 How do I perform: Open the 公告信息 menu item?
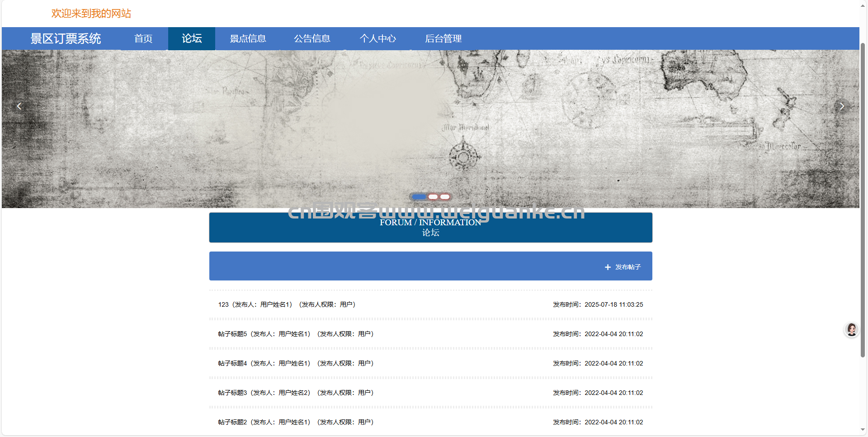(312, 38)
